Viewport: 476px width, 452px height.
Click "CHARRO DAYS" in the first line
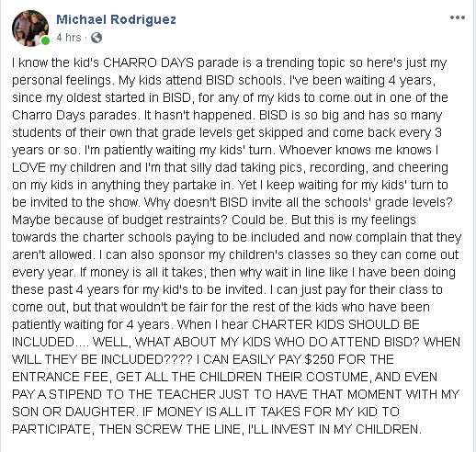(x=148, y=62)
